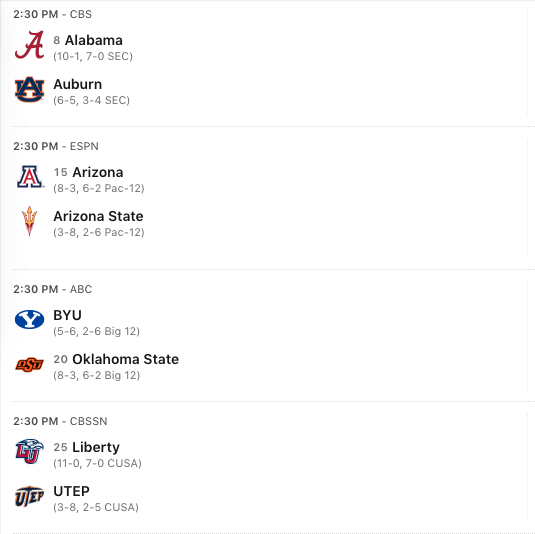Go to the Arizona team link

click(x=98, y=172)
